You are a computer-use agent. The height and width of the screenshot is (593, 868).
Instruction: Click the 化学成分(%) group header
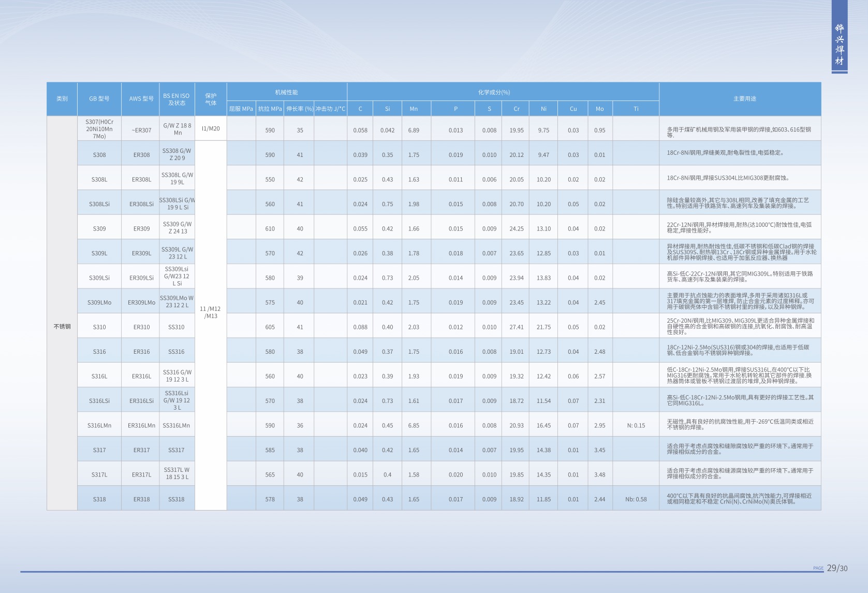494,92
